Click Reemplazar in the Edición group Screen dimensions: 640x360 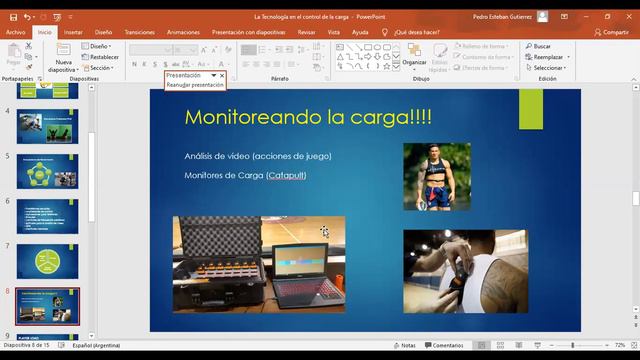[x=544, y=57]
